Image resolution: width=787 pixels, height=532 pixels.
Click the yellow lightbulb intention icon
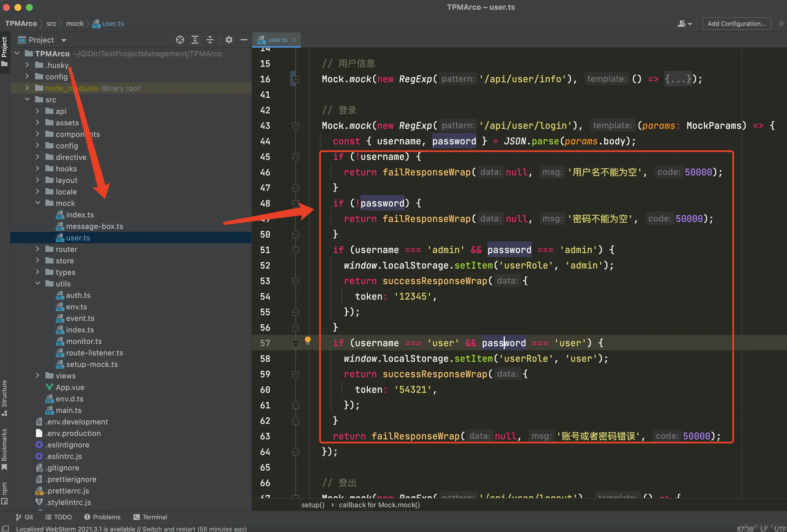click(x=307, y=340)
